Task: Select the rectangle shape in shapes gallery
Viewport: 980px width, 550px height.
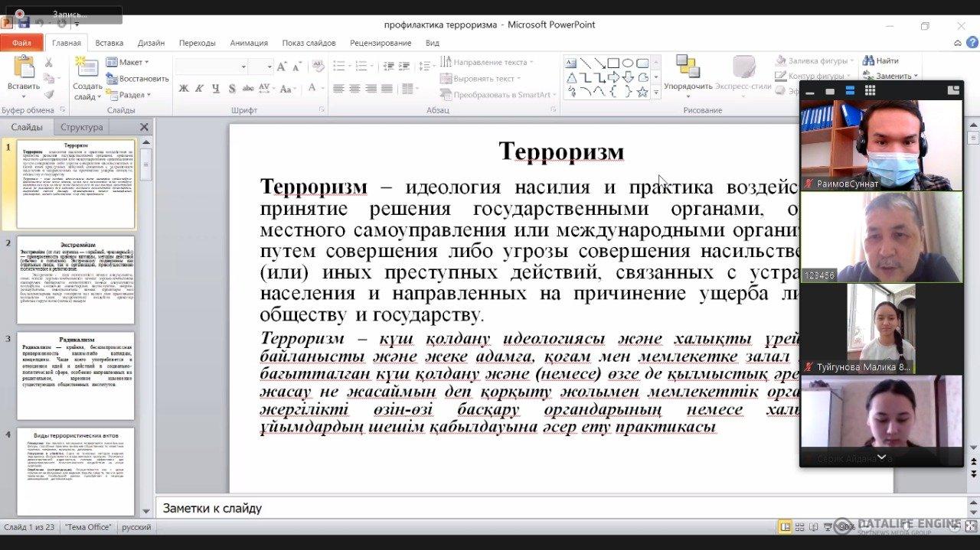Action: [x=613, y=63]
